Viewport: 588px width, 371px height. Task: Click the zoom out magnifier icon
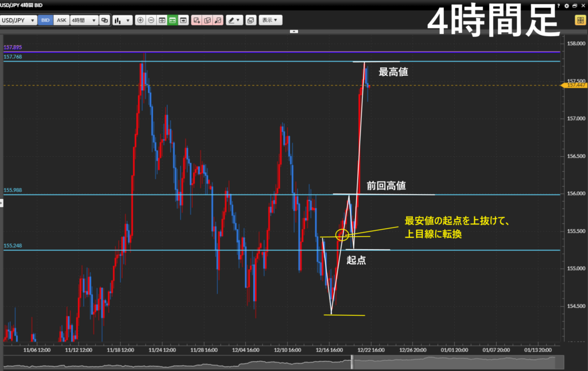point(151,20)
